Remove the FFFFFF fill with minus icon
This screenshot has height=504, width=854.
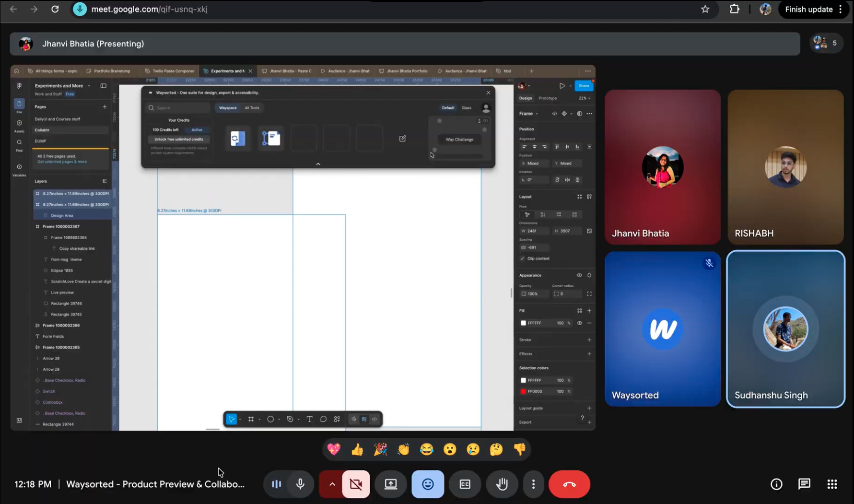(x=589, y=323)
